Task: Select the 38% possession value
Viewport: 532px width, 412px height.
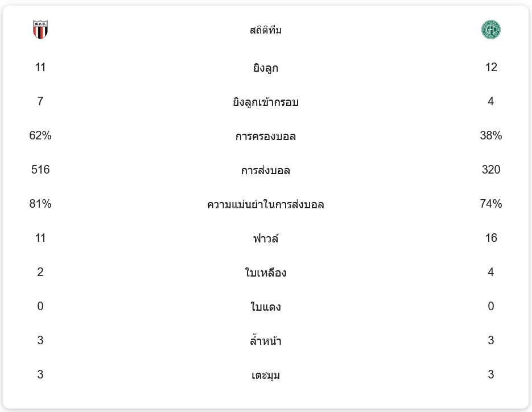Action: point(491,135)
